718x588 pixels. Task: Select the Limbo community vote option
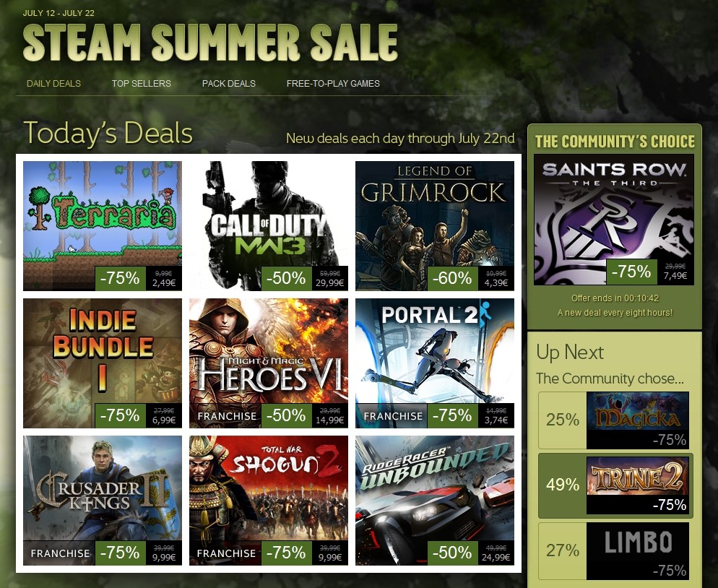(x=614, y=551)
